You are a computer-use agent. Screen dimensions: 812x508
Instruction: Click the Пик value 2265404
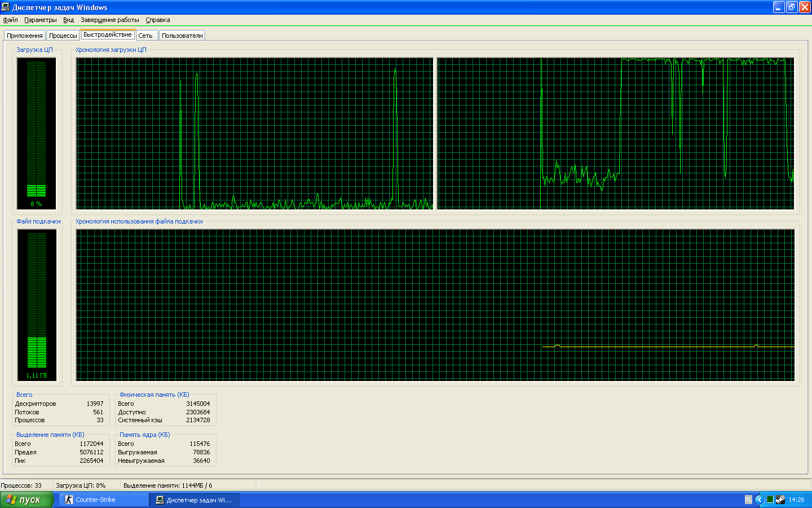click(x=91, y=461)
